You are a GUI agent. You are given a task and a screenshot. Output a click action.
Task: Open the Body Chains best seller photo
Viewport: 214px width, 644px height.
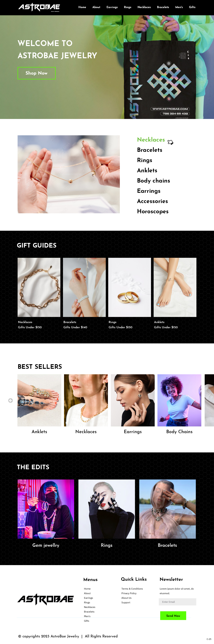coord(179,400)
